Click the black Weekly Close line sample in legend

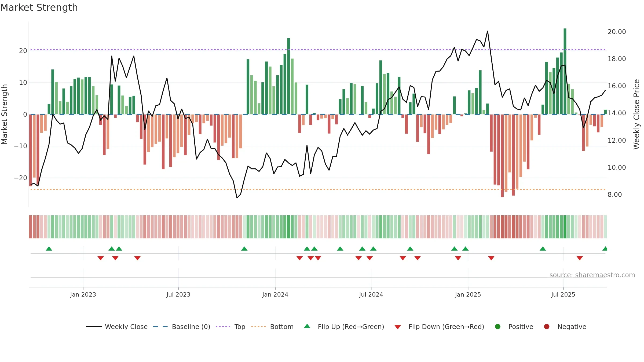click(x=94, y=327)
